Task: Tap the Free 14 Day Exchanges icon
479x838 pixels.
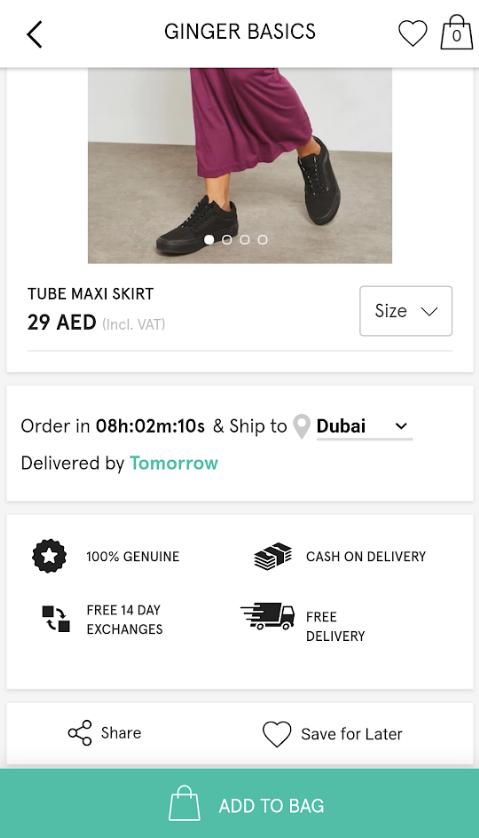Action: coord(56,619)
